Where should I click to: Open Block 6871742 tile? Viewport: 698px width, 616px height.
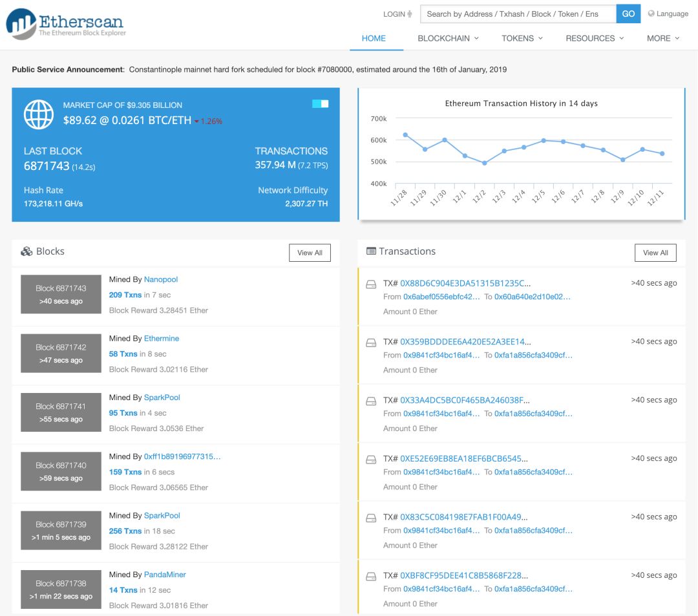click(61, 354)
